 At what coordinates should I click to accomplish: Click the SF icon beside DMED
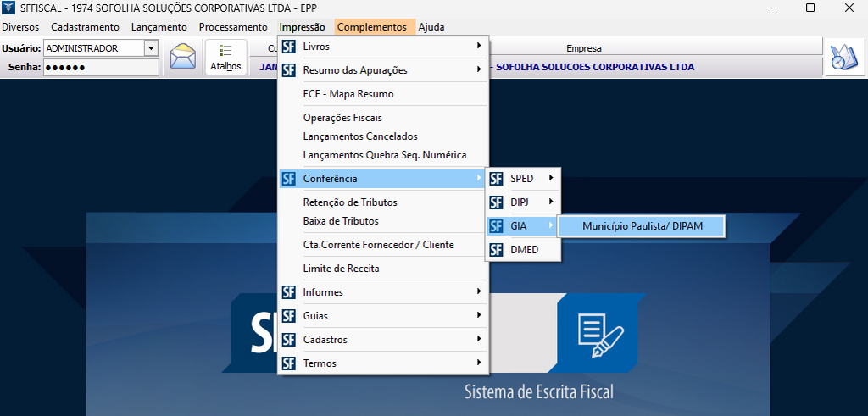pyautogui.click(x=496, y=250)
